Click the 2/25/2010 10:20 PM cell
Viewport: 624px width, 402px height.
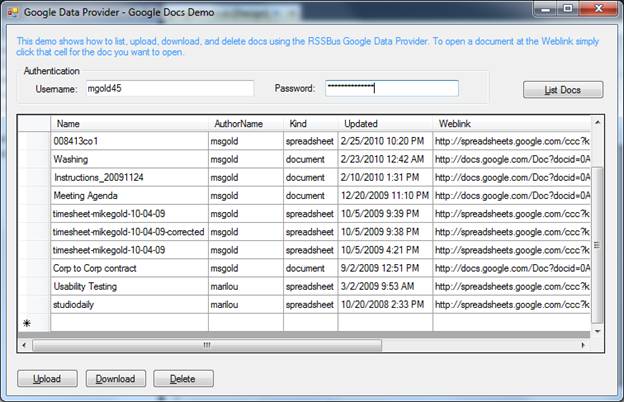tap(385, 141)
